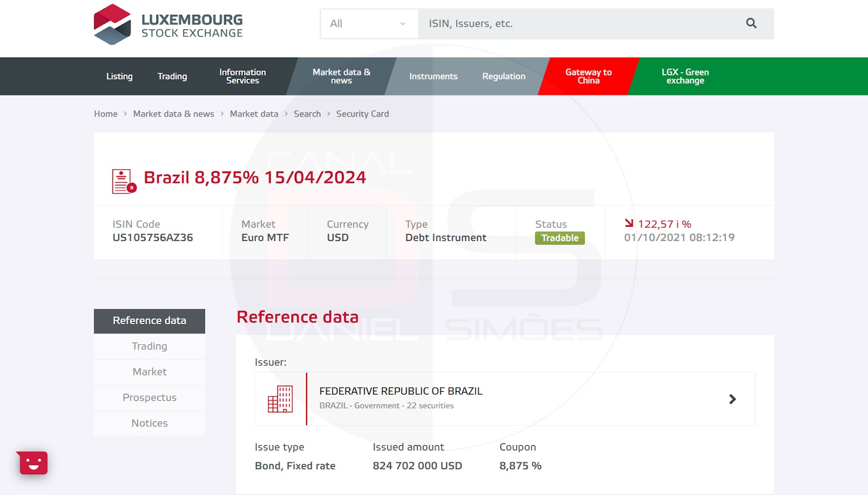Open Information Services menu
This screenshot has height=495, width=868.
(242, 77)
